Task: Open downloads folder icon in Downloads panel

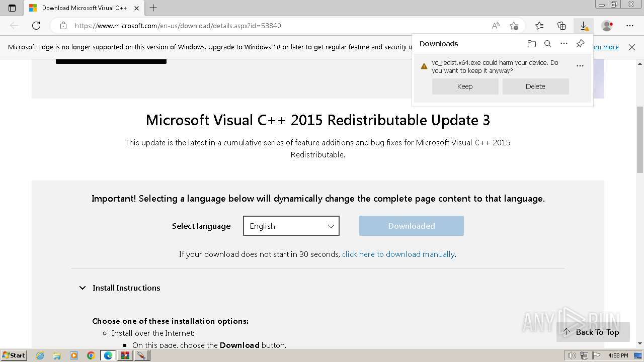Action: (532, 44)
